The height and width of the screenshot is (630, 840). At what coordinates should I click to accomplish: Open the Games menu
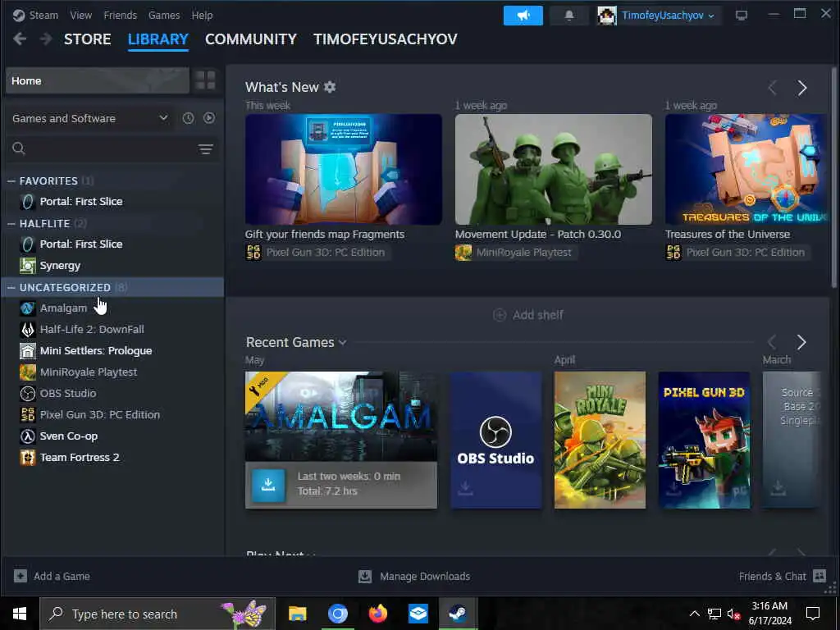tap(164, 15)
